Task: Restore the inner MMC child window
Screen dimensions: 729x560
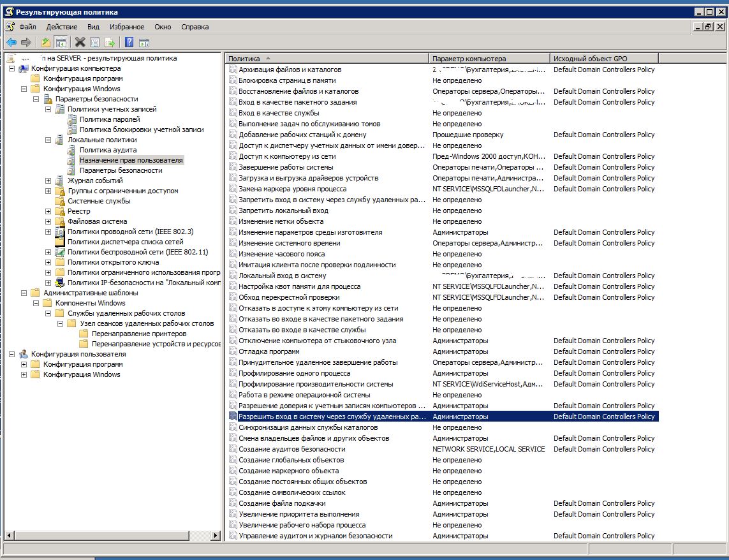Action: pyautogui.click(x=708, y=27)
